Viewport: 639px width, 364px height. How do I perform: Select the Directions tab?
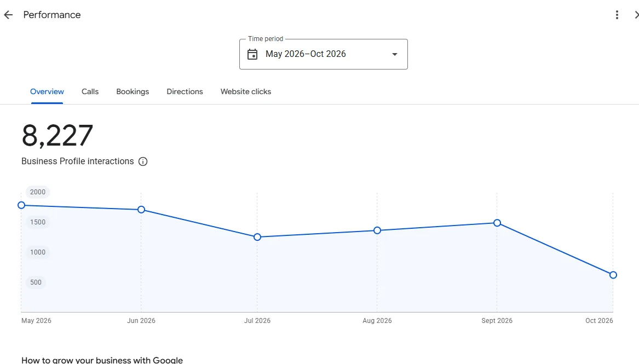click(x=185, y=92)
